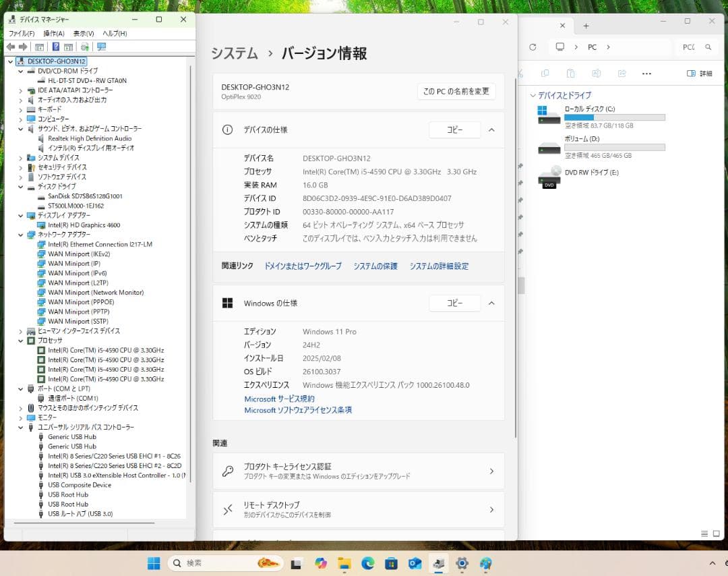Open Copilot from the taskbar
The width and height of the screenshot is (728, 576).
321,563
